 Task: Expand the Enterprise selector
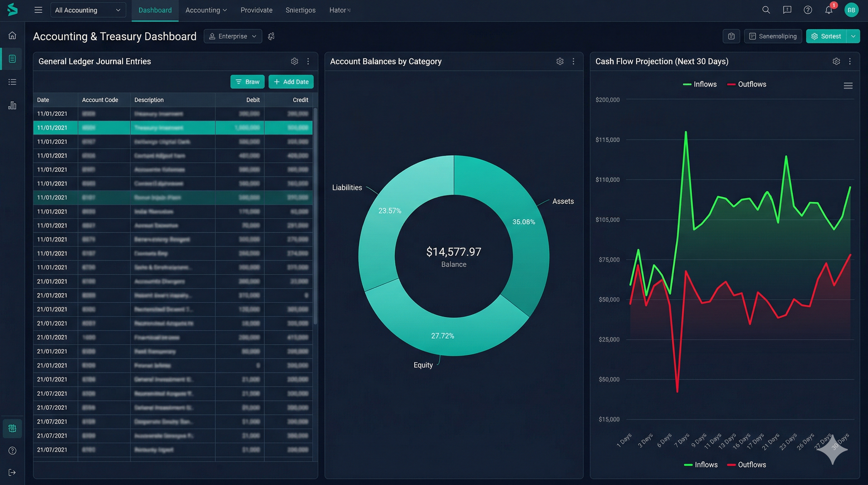(232, 36)
